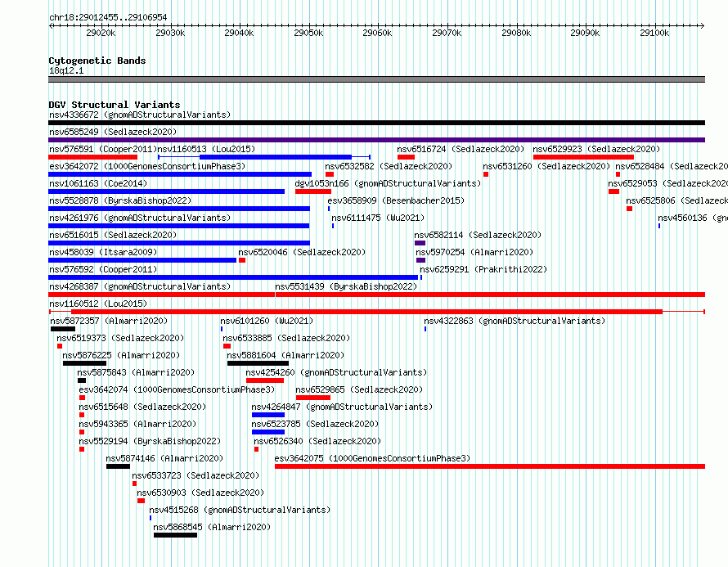The image size is (728, 567).
Task: Click the DGV Structural Variants track title
Action: coord(115,105)
